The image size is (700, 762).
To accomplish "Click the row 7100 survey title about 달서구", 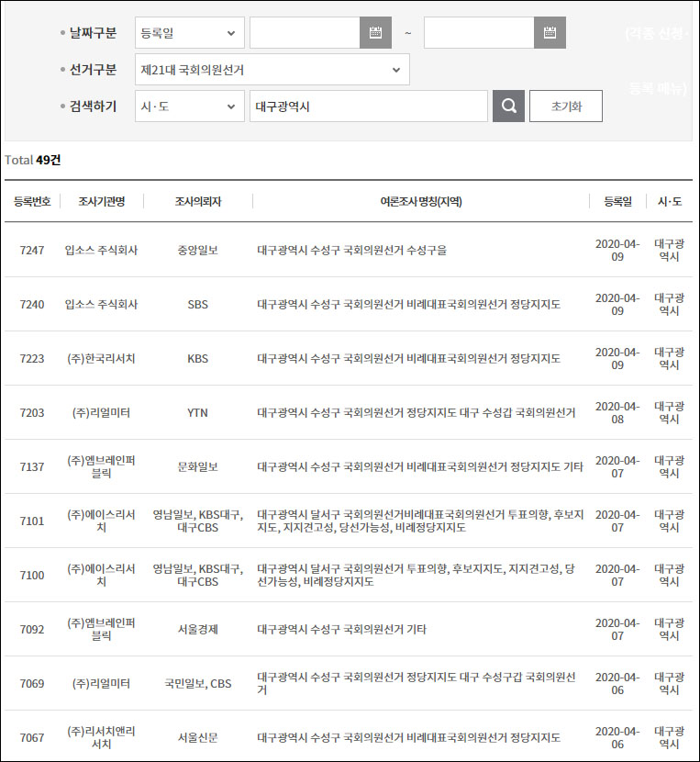I will coord(416,575).
